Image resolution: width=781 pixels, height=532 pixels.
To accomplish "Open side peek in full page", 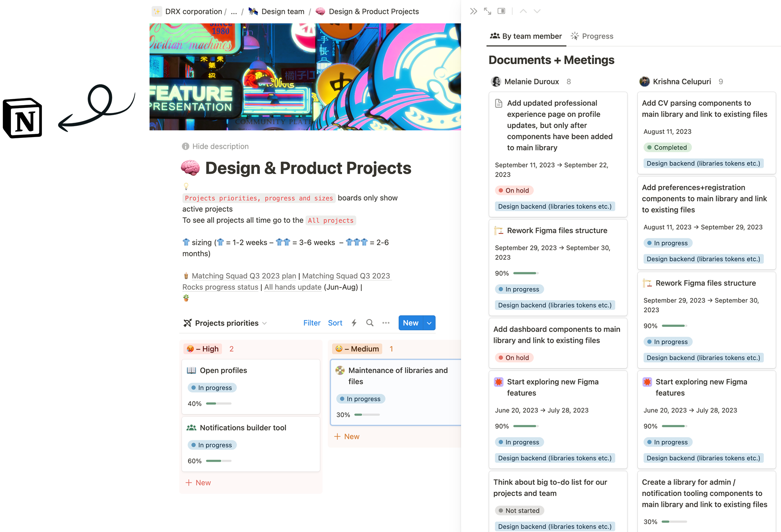I will coord(487,11).
